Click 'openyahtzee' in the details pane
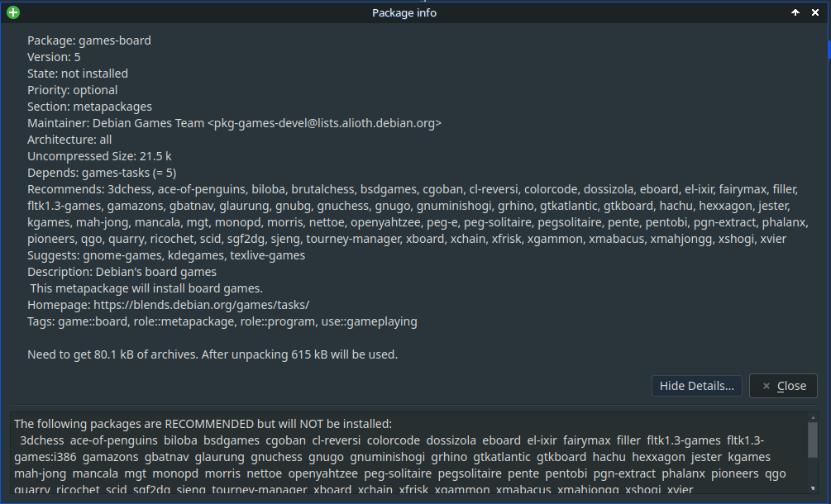 [323, 473]
